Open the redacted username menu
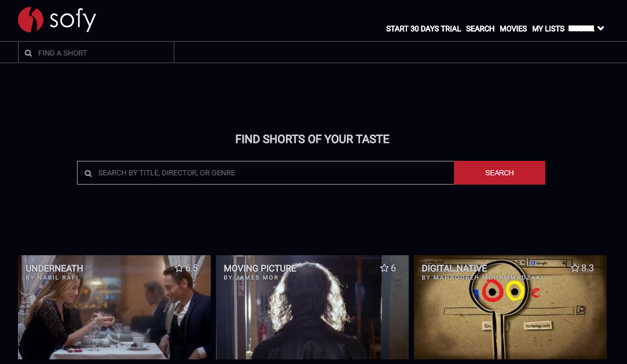The width and height of the screenshot is (627, 364). coord(581,28)
